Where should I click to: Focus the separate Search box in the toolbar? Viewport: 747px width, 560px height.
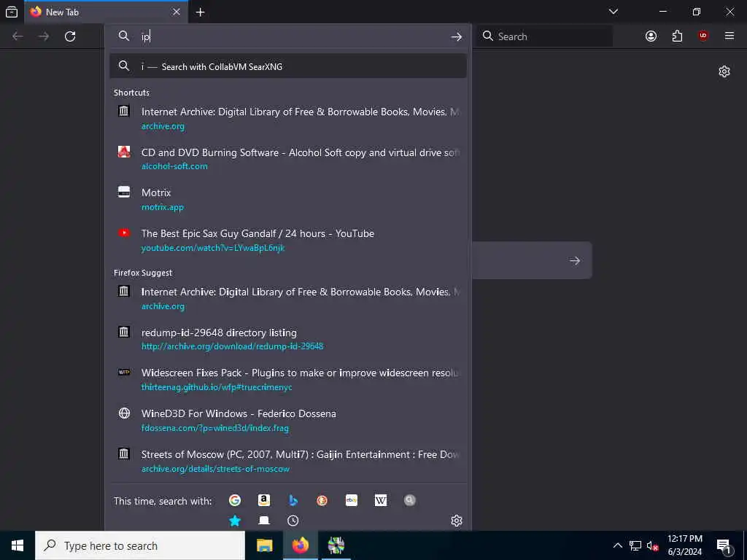(x=544, y=36)
